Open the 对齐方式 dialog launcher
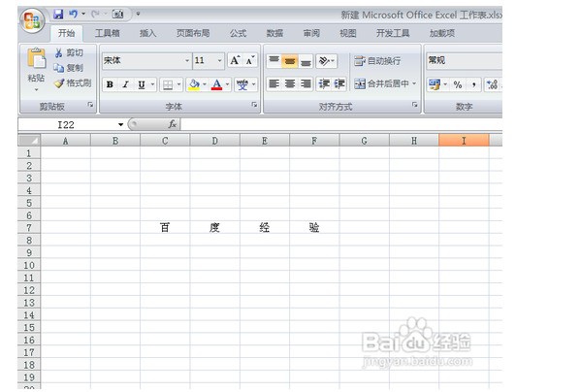The width and height of the screenshot is (580, 392). [414, 105]
